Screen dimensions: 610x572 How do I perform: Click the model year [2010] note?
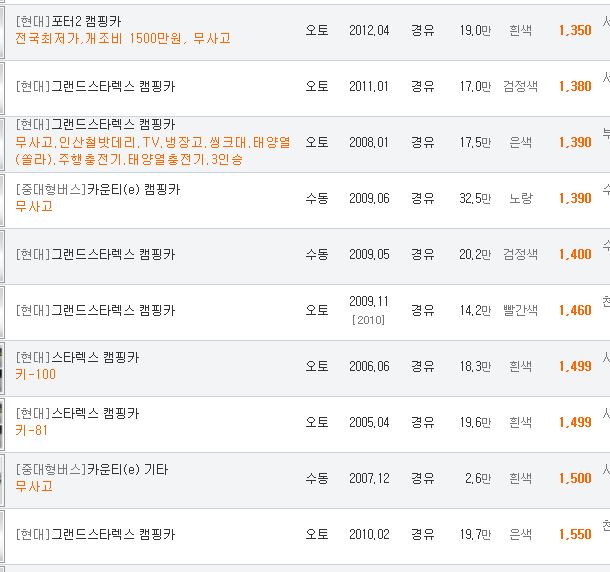point(368,320)
